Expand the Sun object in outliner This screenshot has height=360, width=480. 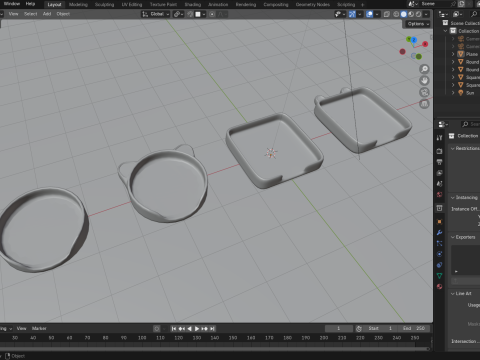pos(453,93)
